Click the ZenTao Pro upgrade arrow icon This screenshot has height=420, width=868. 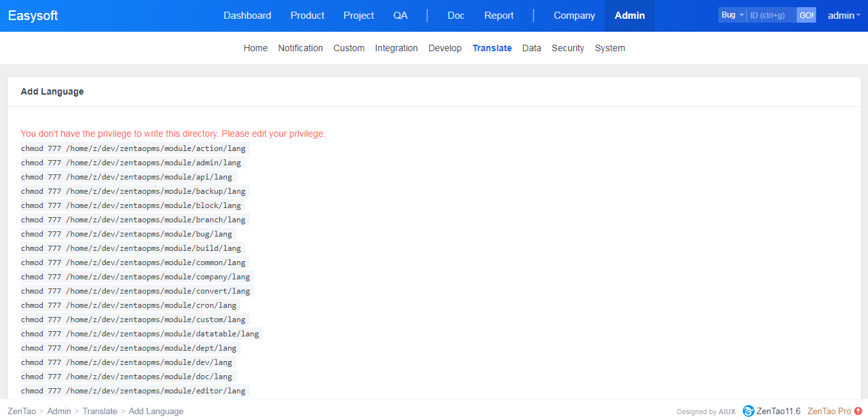coord(858,411)
